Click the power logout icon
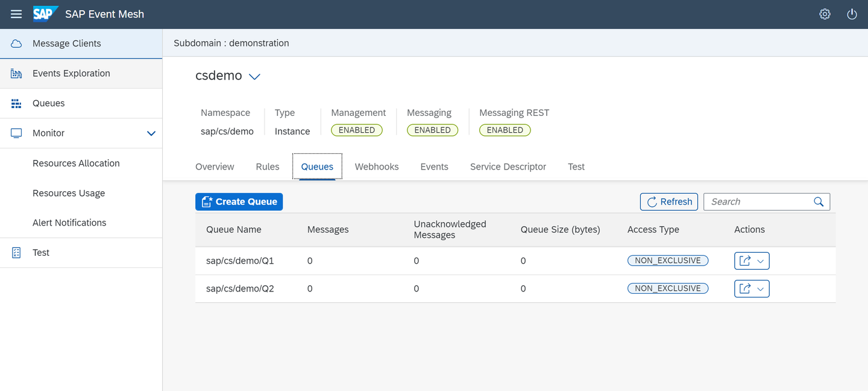 [852, 14]
